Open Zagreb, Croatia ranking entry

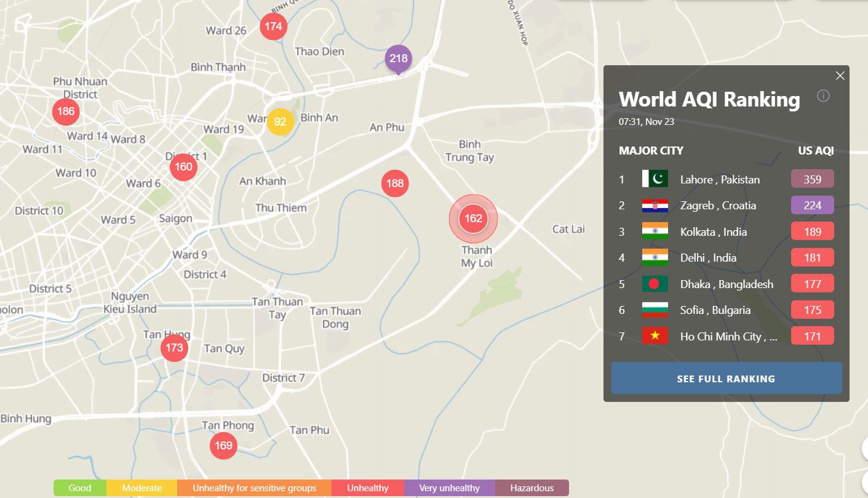point(718,206)
